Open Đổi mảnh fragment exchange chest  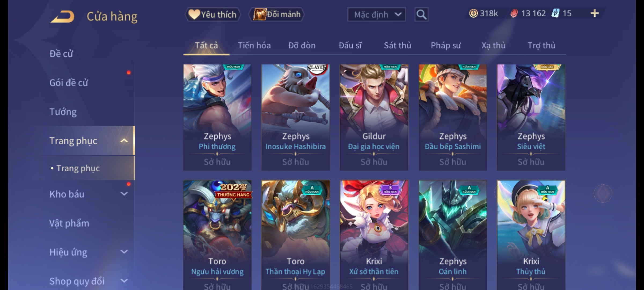tap(277, 15)
